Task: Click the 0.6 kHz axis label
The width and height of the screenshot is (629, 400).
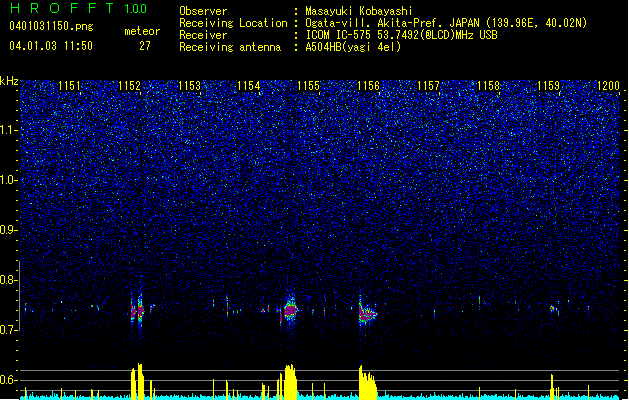Action: (9, 380)
